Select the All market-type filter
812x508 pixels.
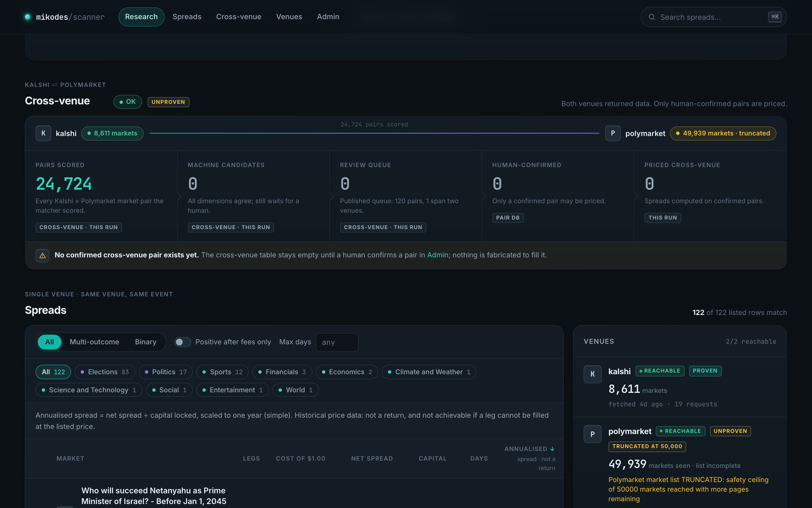tap(49, 342)
